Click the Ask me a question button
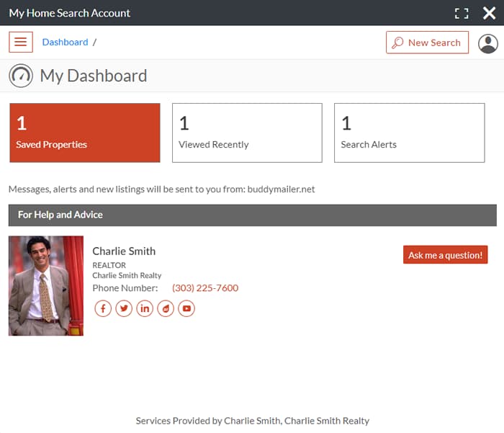This screenshot has height=433, width=504. (x=445, y=255)
